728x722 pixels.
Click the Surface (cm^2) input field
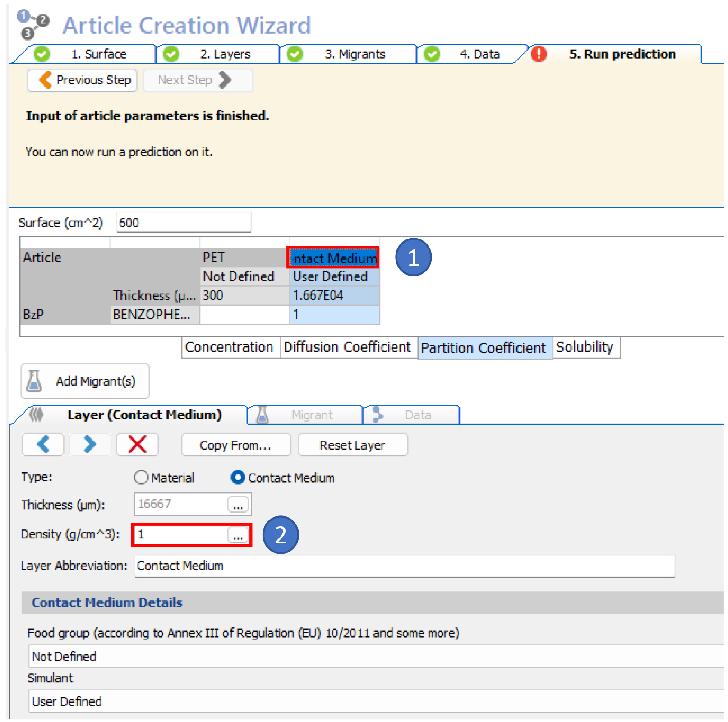pyautogui.click(x=183, y=223)
